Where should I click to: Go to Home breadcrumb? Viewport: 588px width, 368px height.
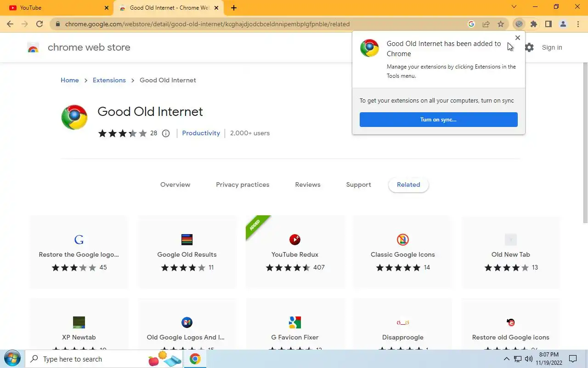(70, 80)
